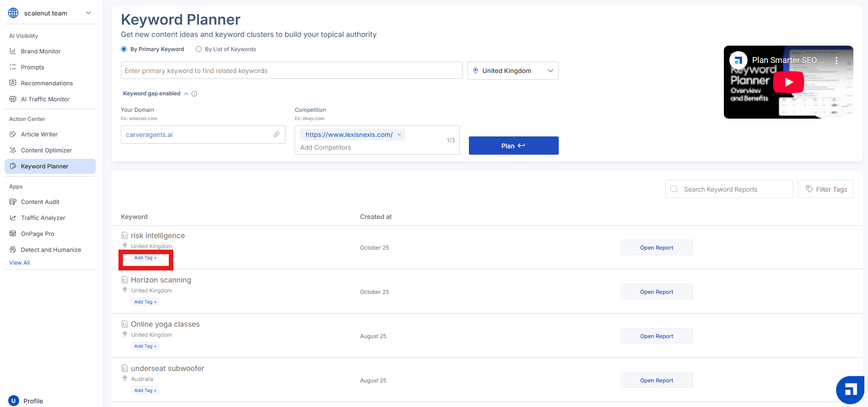Image resolution: width=868 pixels, height=407 pixels.
Task: Open Report for Horizon scanning
Action: tap(656, 292)
